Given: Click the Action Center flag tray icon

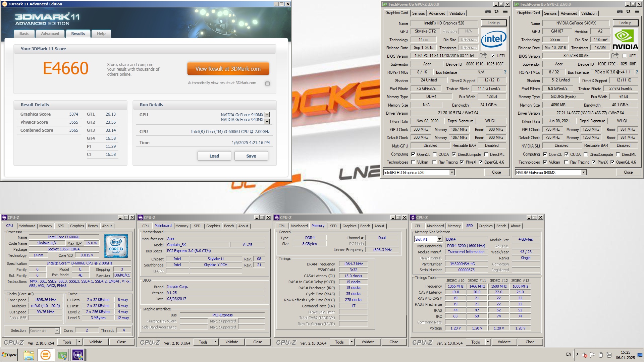Looking at the screenshot, I should (x=593, y=355).
